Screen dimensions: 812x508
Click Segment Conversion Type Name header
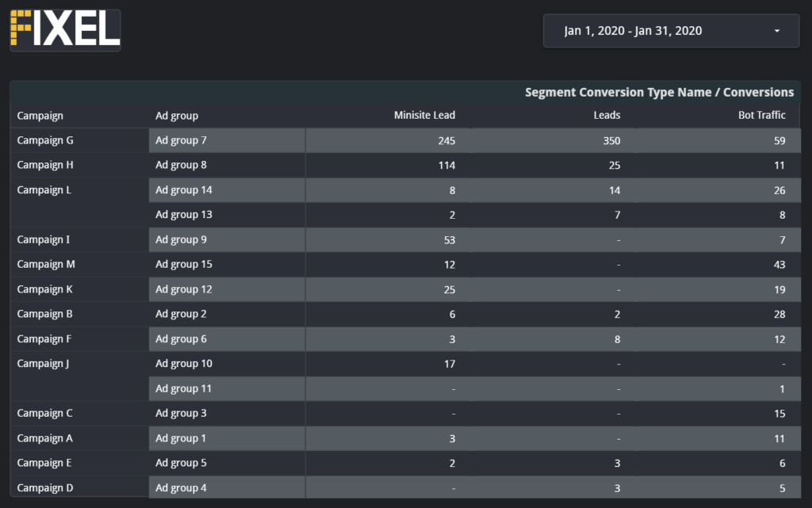click(x=659, y=92)
